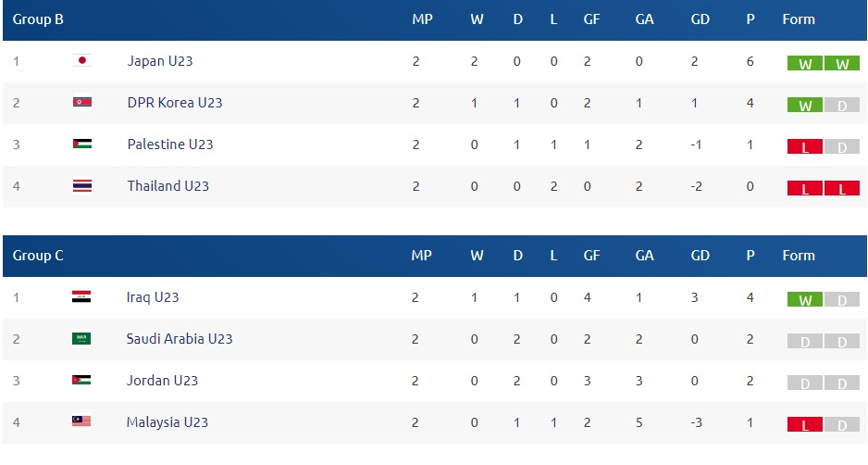Open the Iraq U23 team link
868x465 pixels.
point(153,297)
